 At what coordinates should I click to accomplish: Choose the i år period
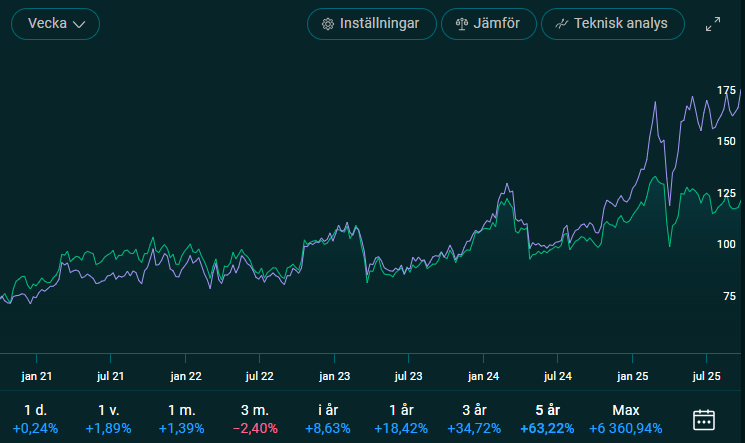(329, 419)
